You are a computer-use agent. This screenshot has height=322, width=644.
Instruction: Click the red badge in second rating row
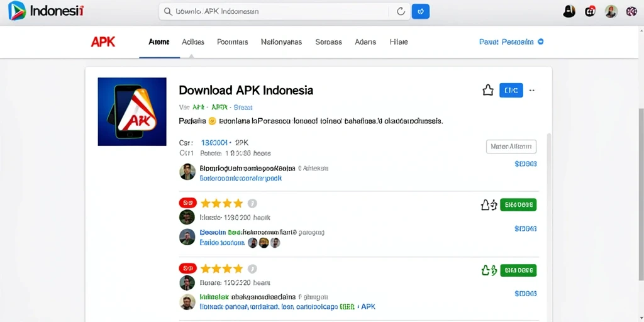(x=188, y=269)
